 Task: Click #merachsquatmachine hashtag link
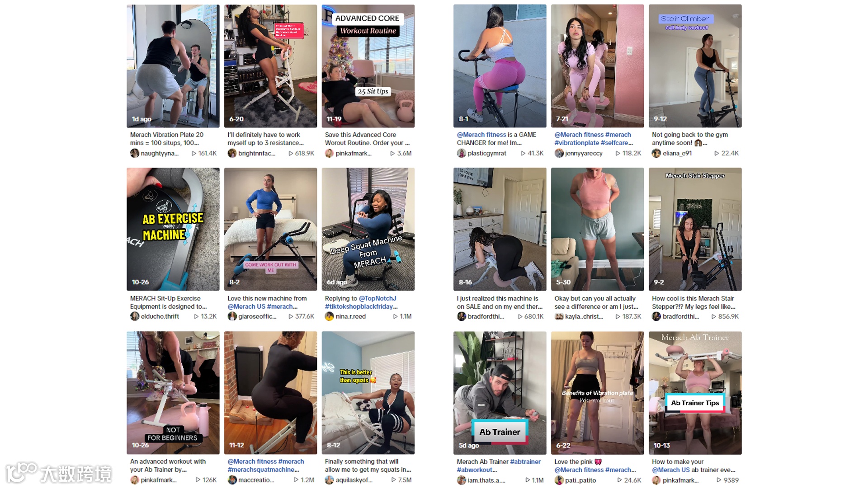[x=263, y=469]
